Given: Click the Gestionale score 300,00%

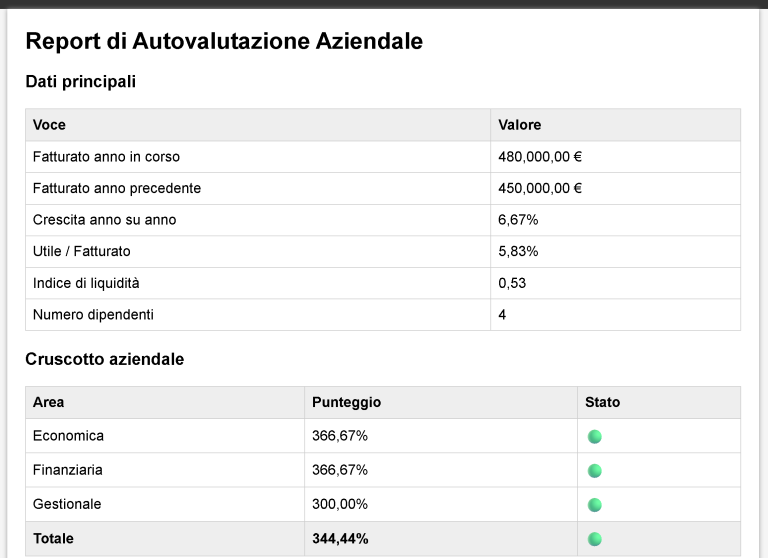Looking at the screenshot, I should pyautogui.click(x=340, y=504).
